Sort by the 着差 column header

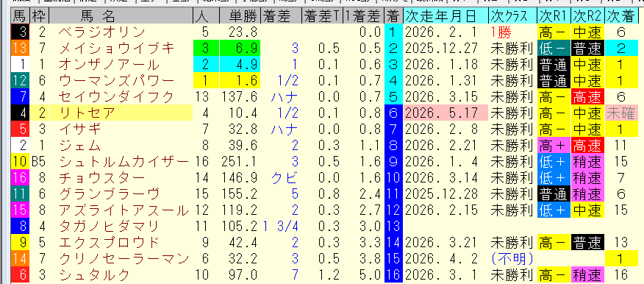click(x=281, y=16)
